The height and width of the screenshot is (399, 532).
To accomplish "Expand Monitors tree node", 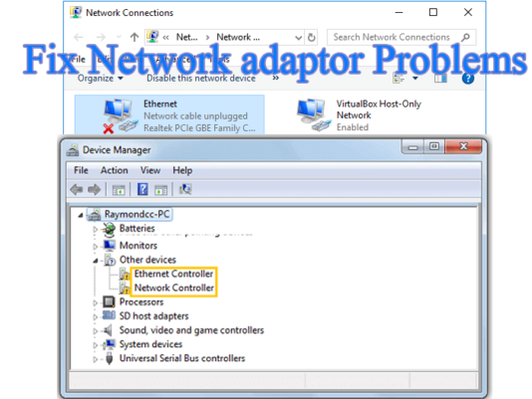I will [96, 247].
